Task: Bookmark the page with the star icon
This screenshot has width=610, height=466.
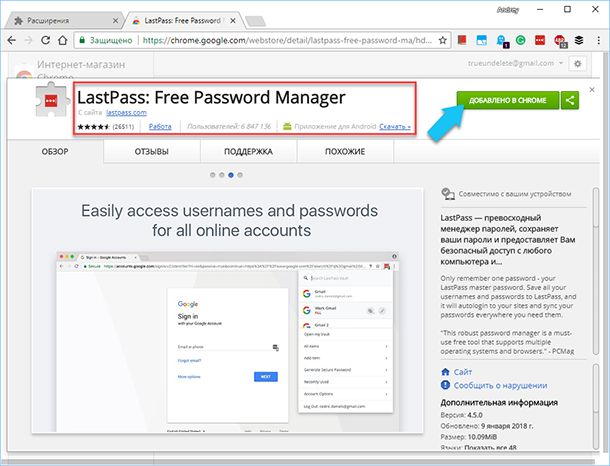Action: tap(441, 42)
